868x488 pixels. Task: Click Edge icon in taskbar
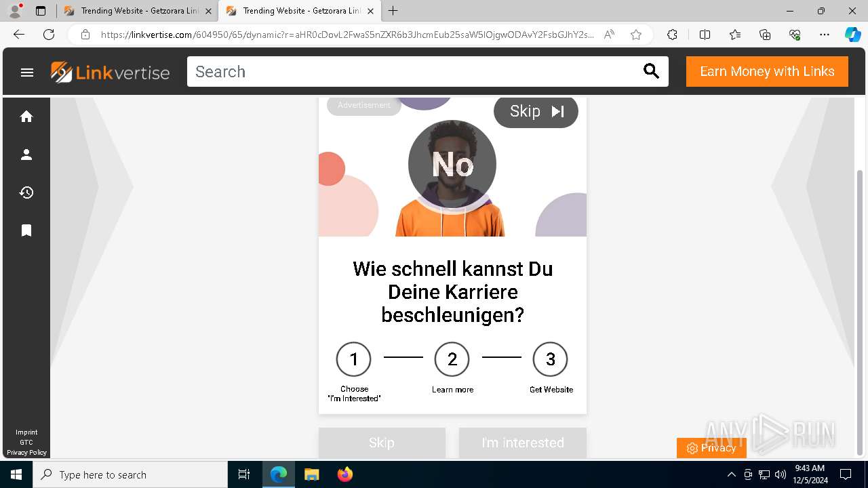279,474
